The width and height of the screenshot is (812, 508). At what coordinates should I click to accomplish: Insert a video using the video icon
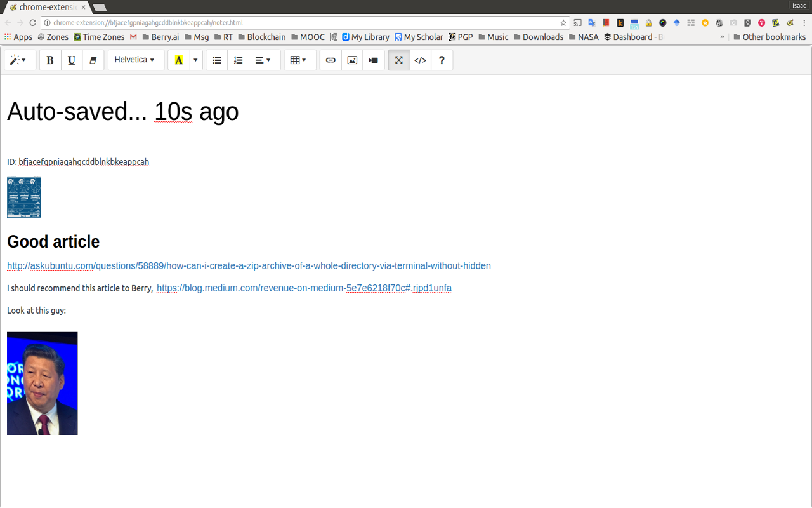(x=373, y=60)
